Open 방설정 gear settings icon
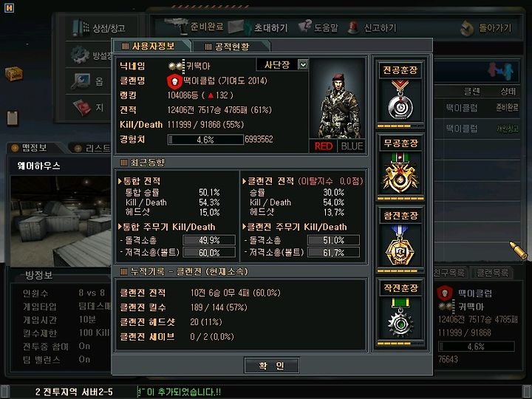 coord(80,55)
